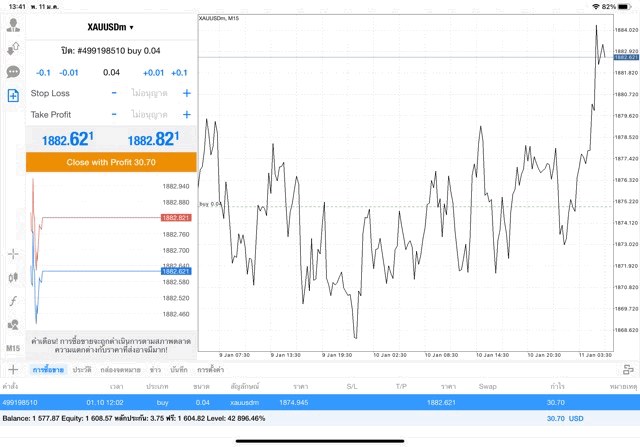Open chart type candlestick icon

pos(13,278)
